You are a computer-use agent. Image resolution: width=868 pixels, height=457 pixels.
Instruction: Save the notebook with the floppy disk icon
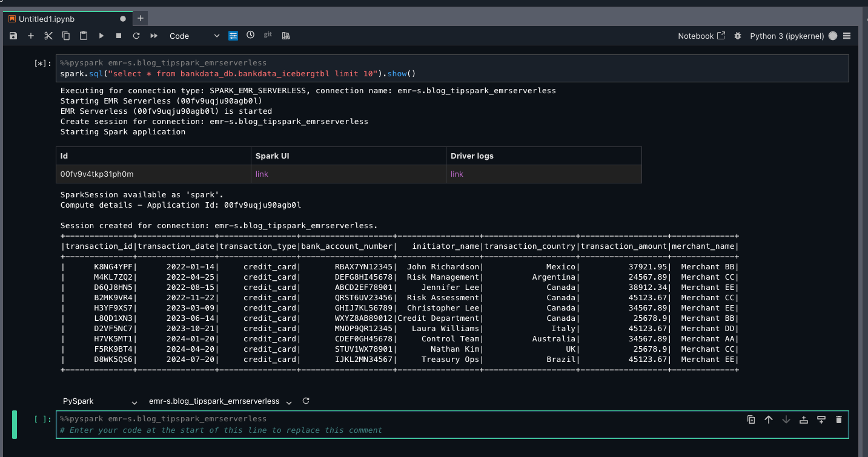click(x=13, y=36)
